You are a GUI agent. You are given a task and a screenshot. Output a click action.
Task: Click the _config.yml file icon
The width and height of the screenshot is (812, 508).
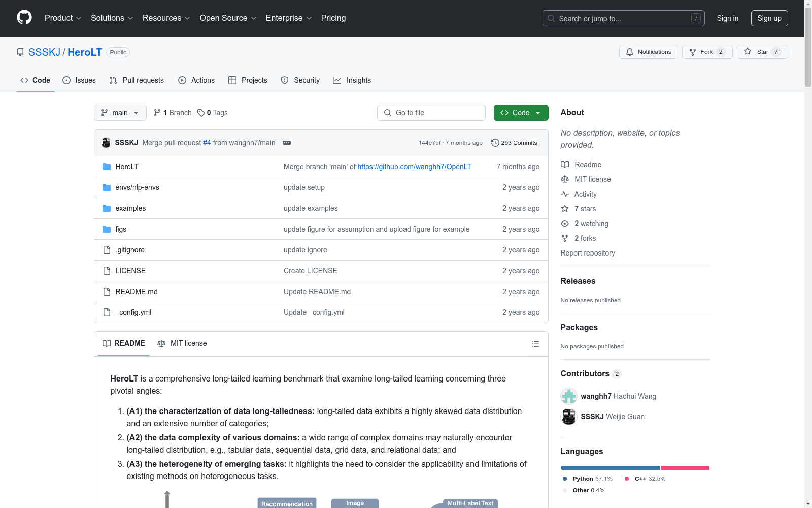[x=107, y=312]
